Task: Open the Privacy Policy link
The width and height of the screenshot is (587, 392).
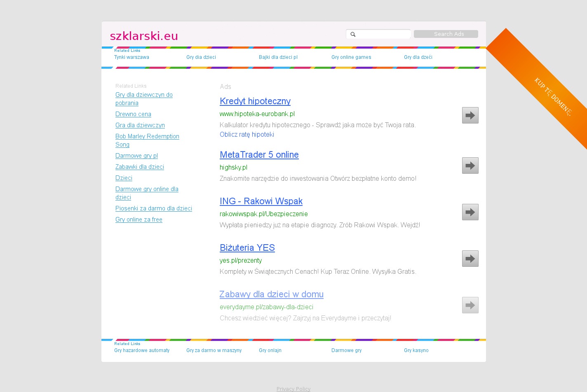Action: pos(293,389)
